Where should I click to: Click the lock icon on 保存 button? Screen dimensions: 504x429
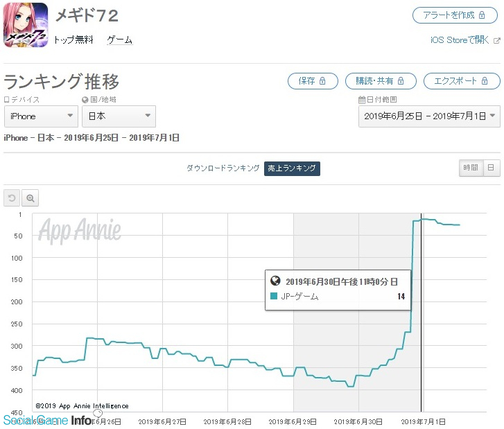point(322,80)
